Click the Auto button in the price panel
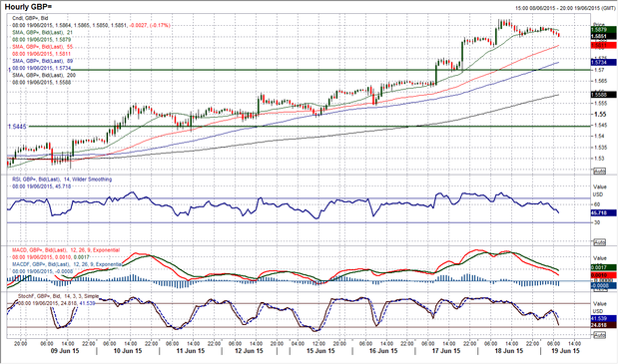This screenshot has width=618, height=364. pos(599,172)
